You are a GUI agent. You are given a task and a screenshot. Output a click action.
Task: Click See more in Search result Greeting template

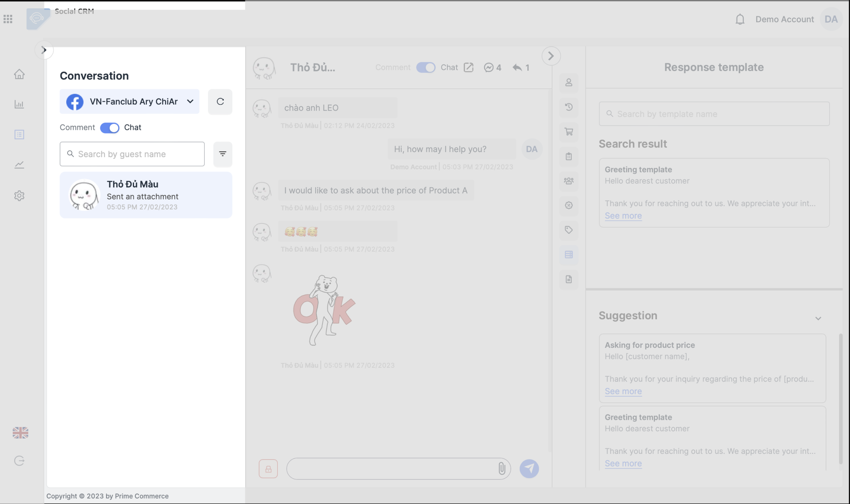(623, 215)
